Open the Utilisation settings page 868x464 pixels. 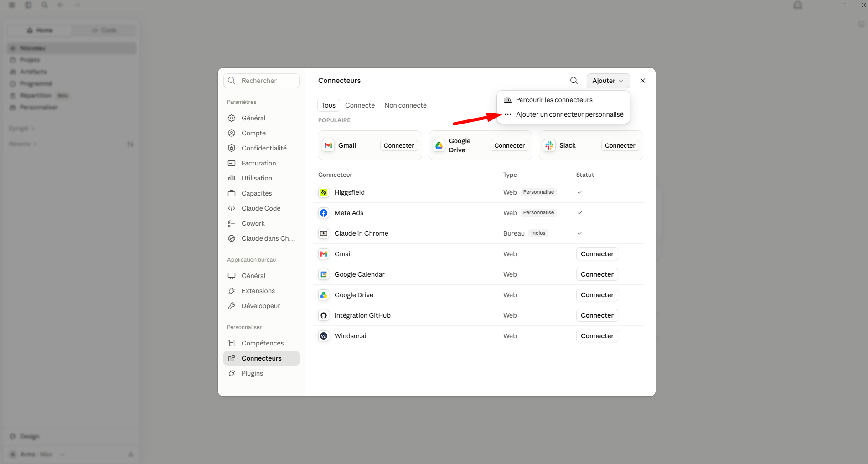point(261,178)
